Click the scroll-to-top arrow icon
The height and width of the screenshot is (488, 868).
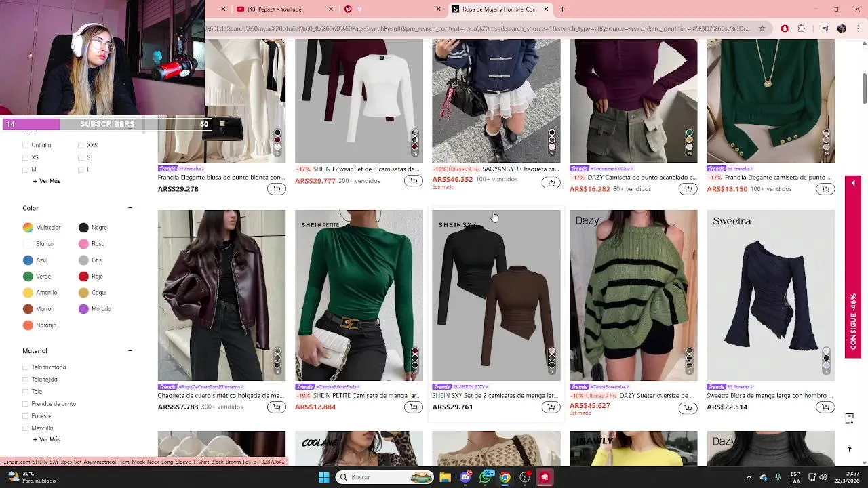849,448
